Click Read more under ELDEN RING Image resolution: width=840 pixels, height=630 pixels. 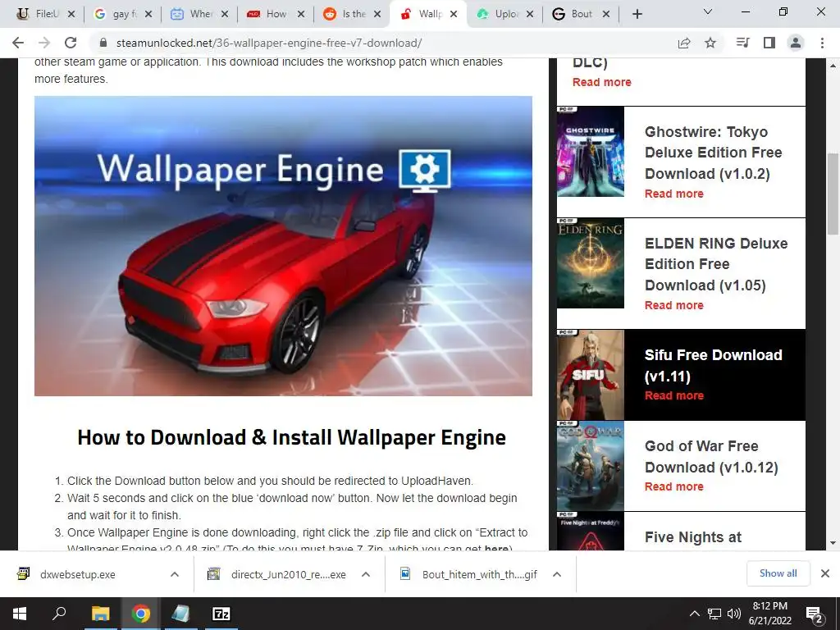[674, 305]
